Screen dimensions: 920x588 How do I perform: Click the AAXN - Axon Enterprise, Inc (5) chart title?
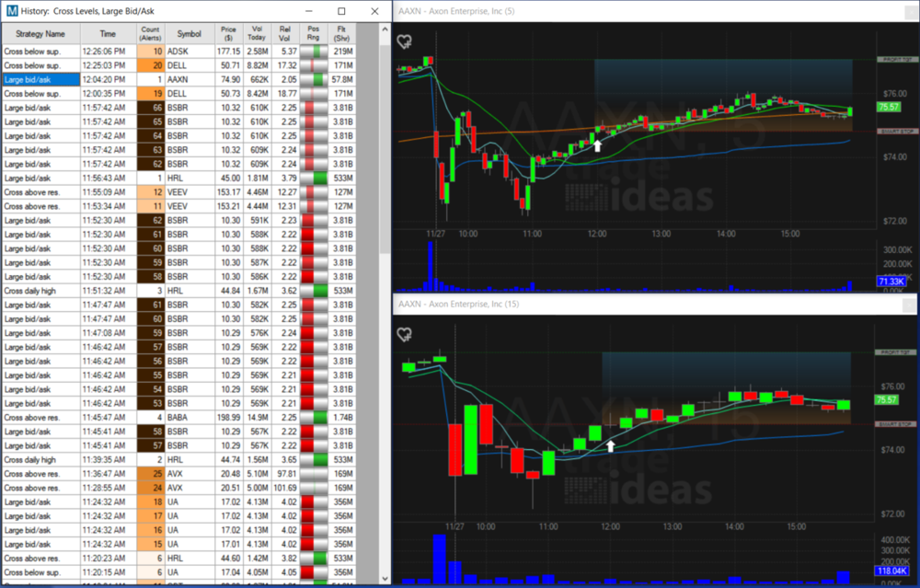pos(456,11)
